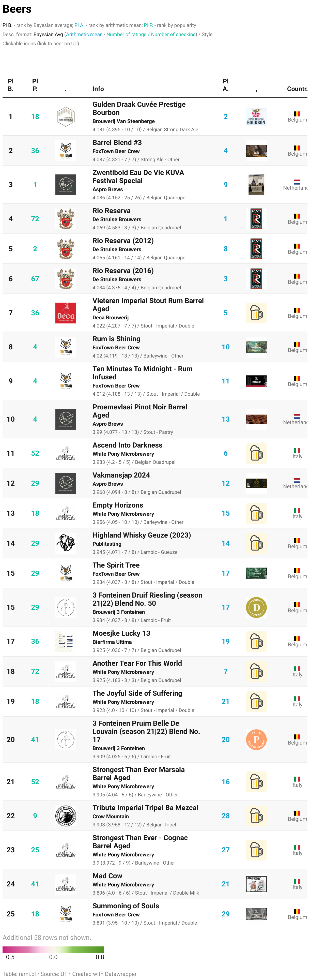Open the Mad Cow beer label thumbnail

(x=256, y=884)
